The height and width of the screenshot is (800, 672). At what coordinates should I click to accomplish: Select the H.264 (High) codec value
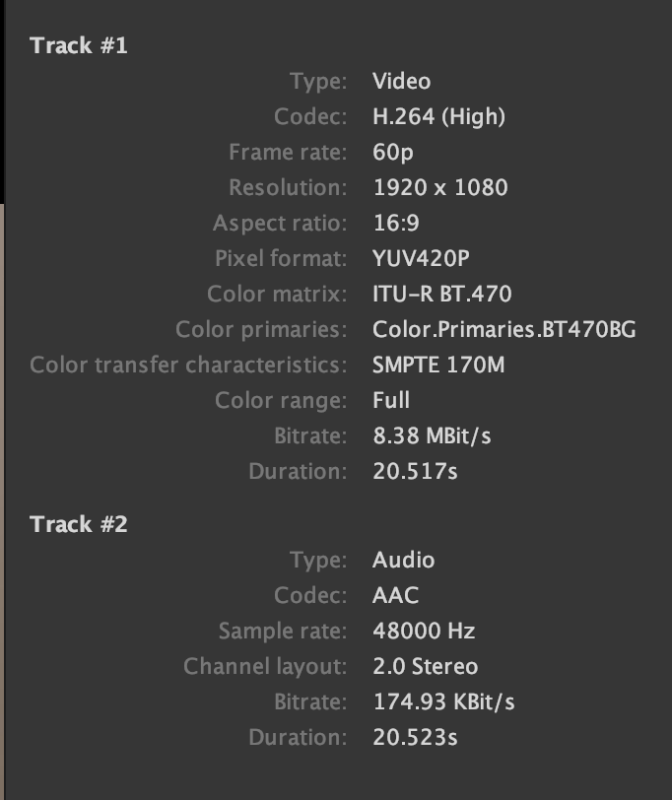[x=438, y=116]
